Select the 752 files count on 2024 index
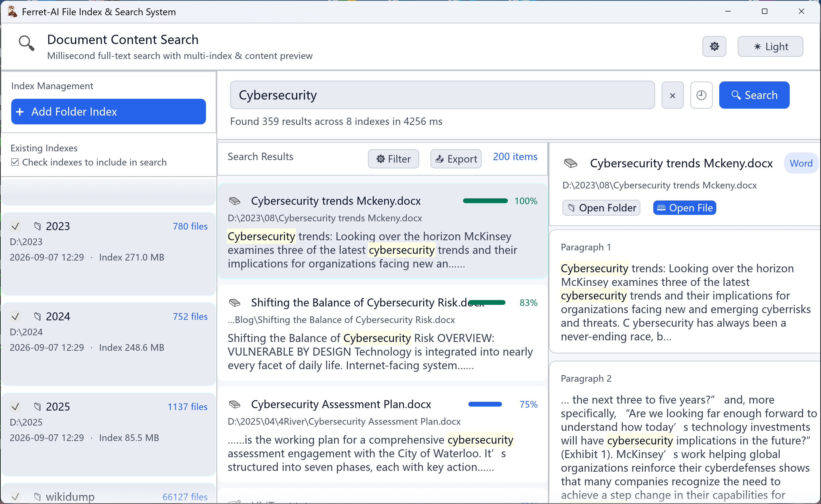 click(x=190, y=316)
